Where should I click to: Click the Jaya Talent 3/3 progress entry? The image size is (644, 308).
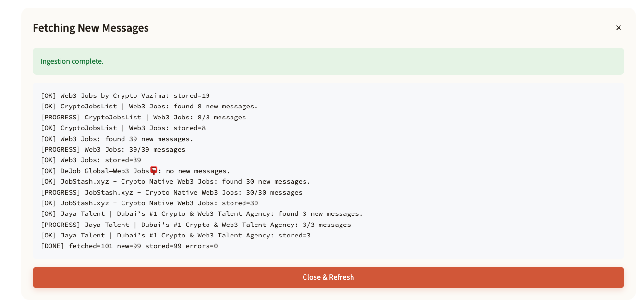click(x=196, y=225)
